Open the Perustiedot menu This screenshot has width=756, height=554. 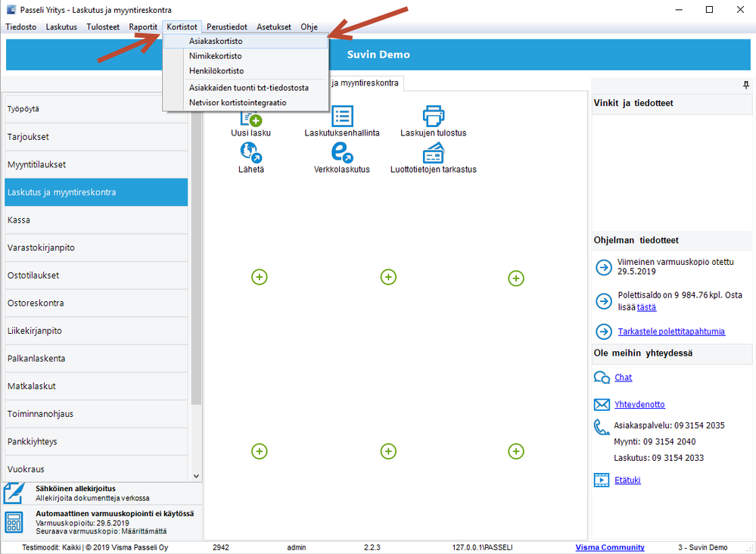coord(226,27)
